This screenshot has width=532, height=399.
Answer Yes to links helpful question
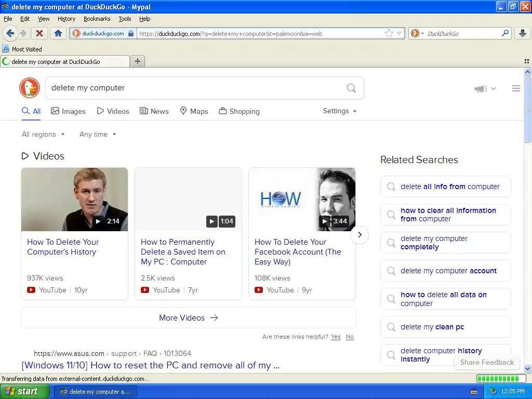tap(336, 337)
